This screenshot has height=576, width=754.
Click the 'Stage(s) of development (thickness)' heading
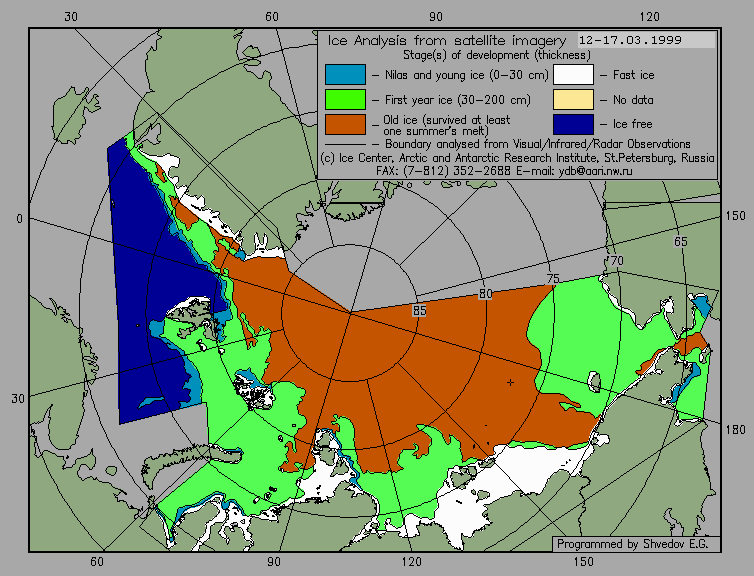click(497, 55)
